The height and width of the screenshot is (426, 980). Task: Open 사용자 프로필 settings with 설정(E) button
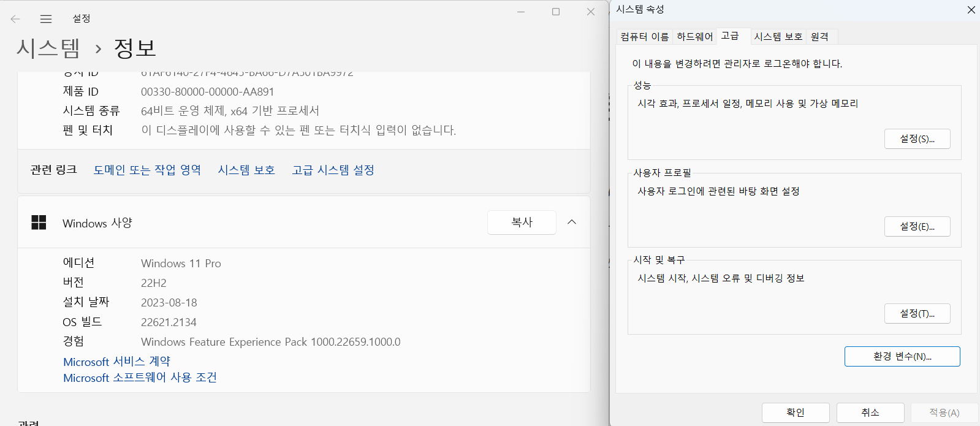[917, 226]
